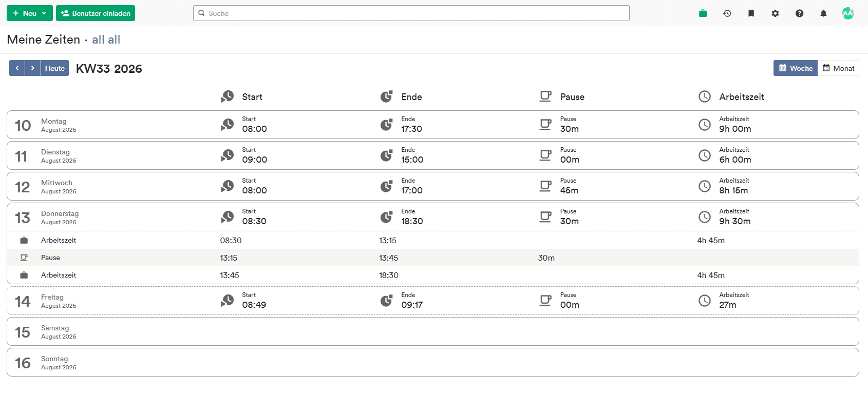Expand the Freitag 14 August row

(x=433, y=301)
